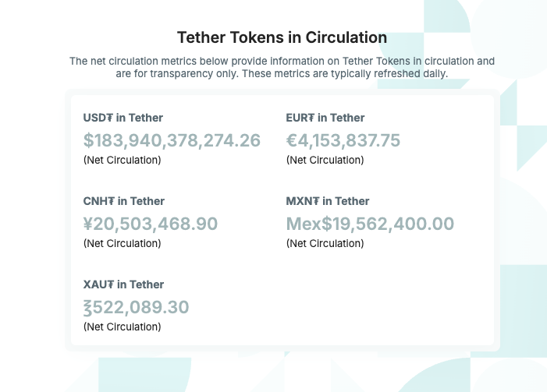Click the $183,940,378,274.26 amount
The width and height of the screenshot is (547, 392).
coord(172,140)
